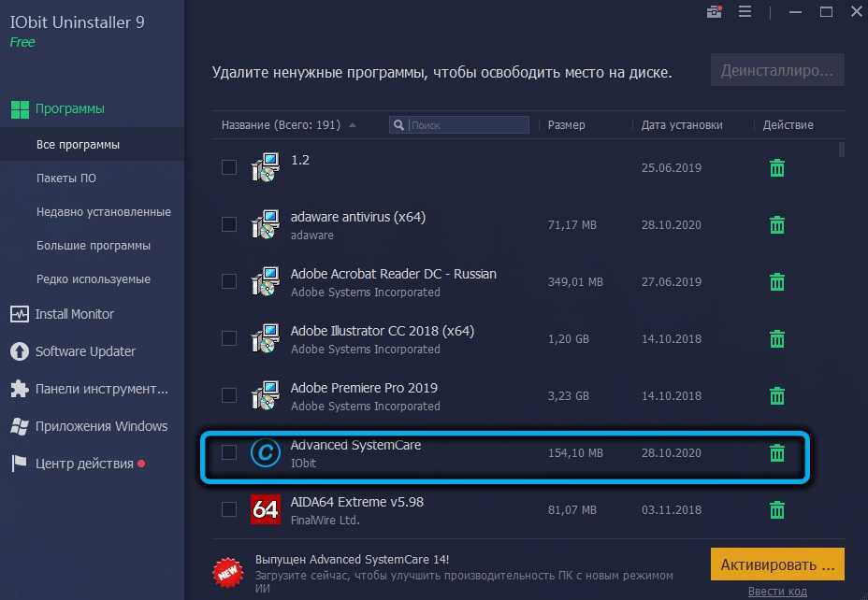
Task: Click the Ввести код link
Action: pos(778,592)
